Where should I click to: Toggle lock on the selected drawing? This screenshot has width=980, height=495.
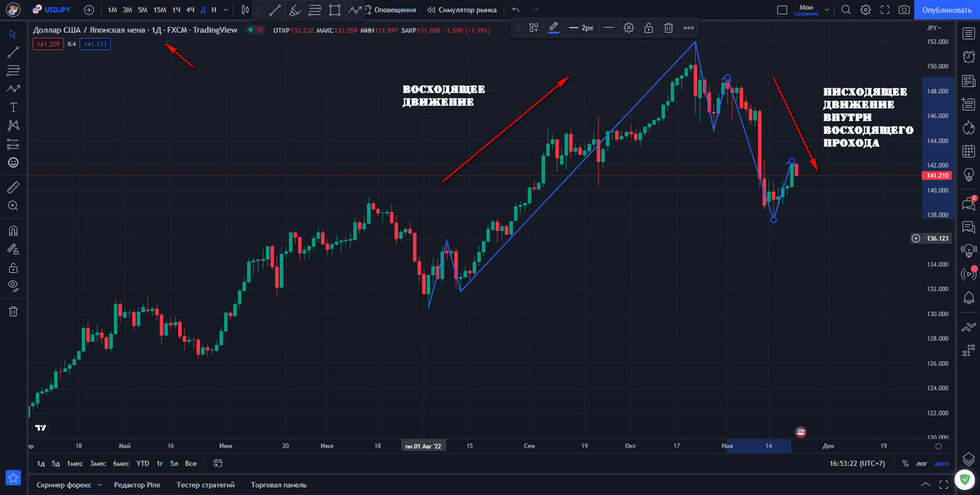coord(648,27)
